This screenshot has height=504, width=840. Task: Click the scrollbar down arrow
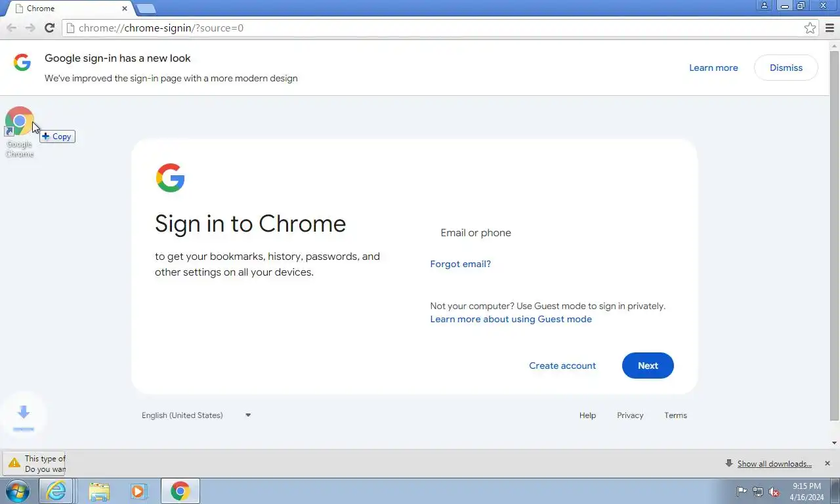(834, 444)
